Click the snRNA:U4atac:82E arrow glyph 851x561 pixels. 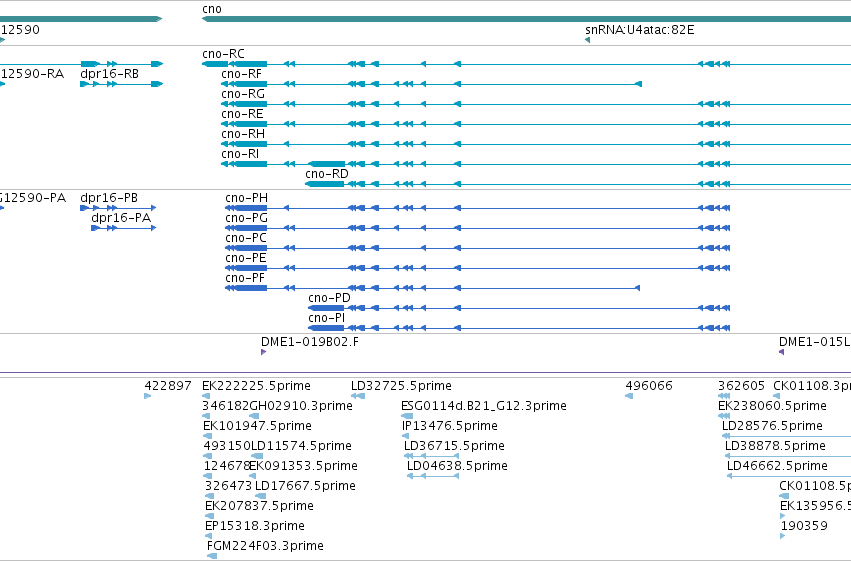pos(587,40)
